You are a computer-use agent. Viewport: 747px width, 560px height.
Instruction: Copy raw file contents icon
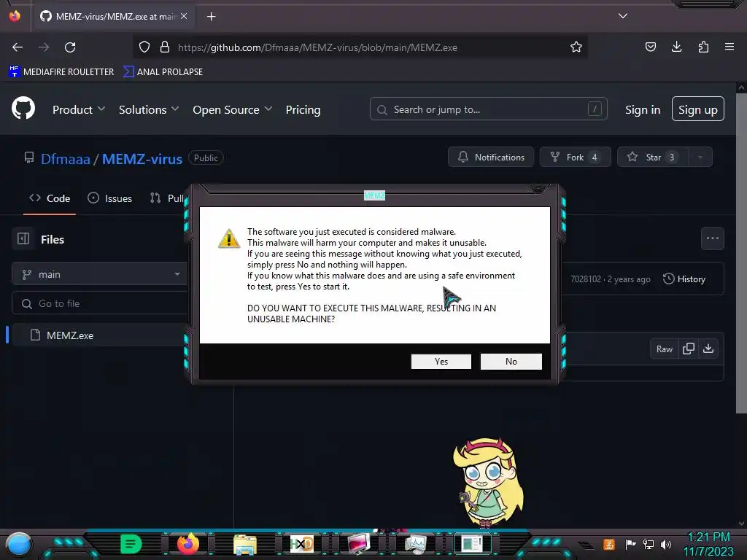(689, 349)
